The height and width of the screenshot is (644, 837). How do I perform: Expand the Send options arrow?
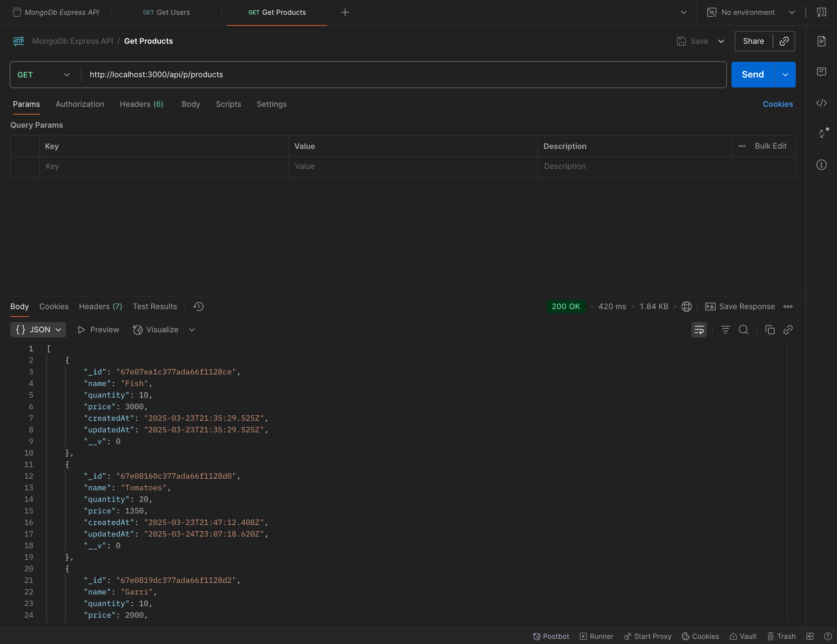coord(785,75)
